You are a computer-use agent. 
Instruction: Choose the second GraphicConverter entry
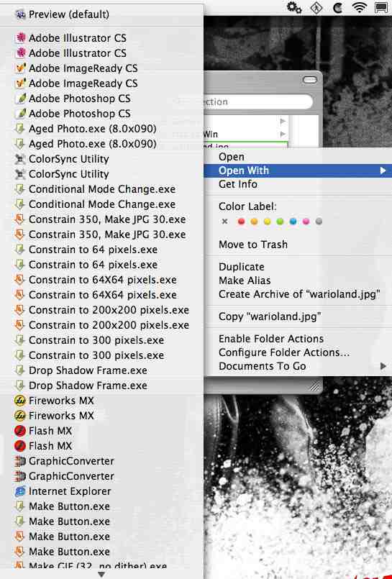(101, 476)
